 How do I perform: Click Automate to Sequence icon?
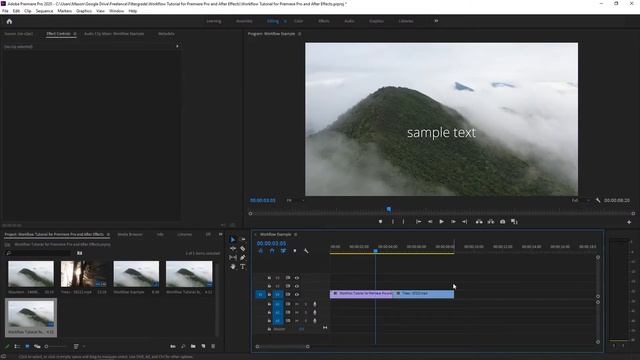173,346
